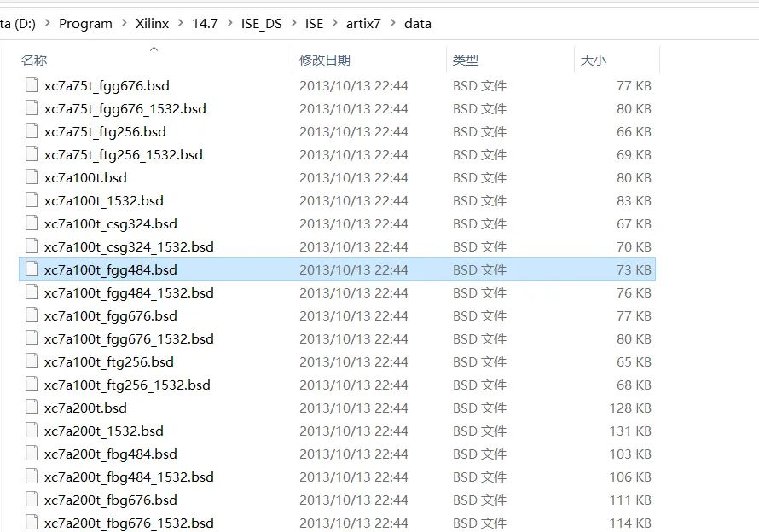Select highlighted file name xc7a100t_fgg484.bsd
The height and width of the screenshot is (532, 759).
pos(110,269)
